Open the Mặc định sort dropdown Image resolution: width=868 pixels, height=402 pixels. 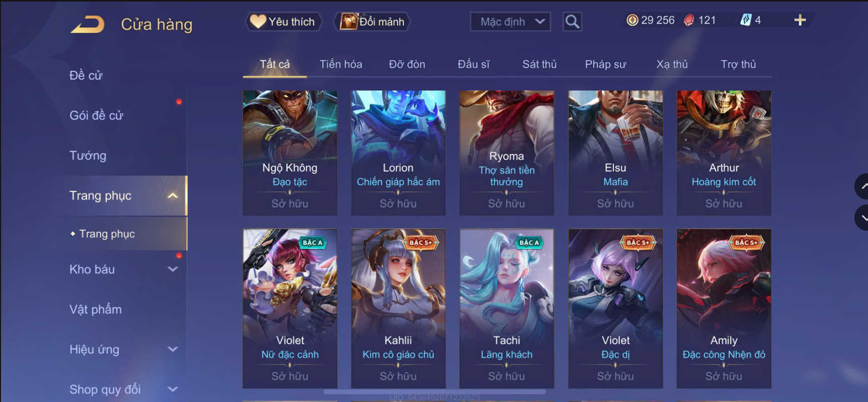tap(510, 22)
